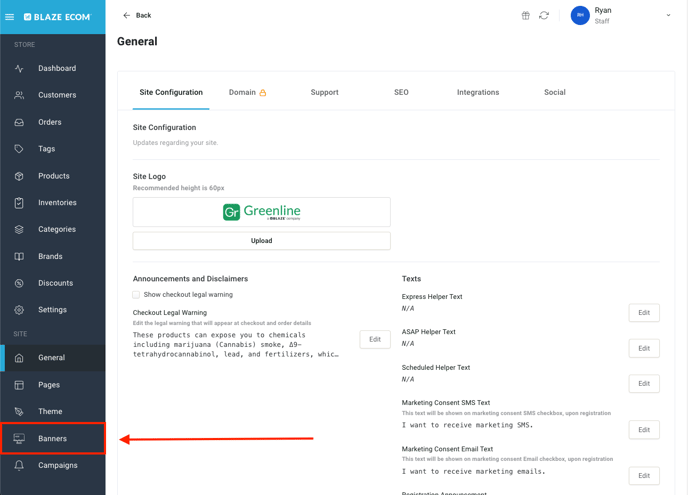Open the gift icon in header
The image size is (688, 495).
[x=525, y=16]
